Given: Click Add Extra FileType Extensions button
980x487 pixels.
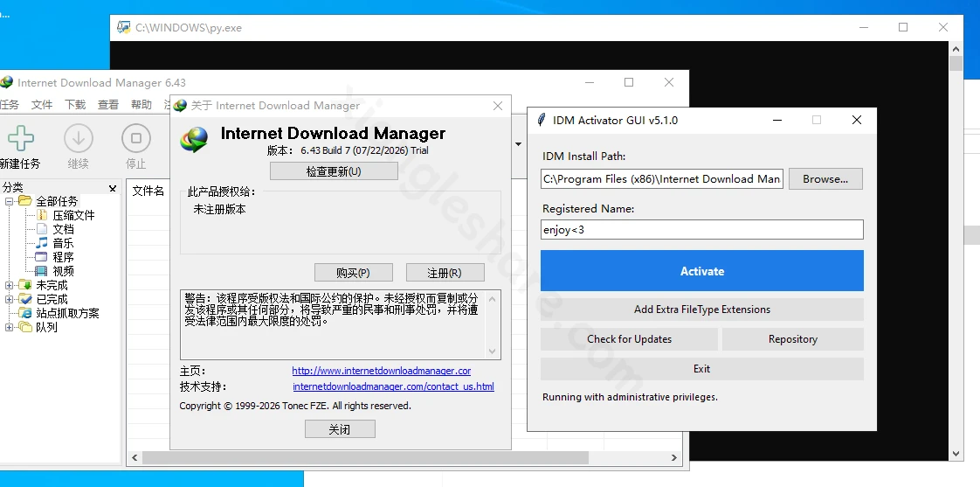Looking at the screenshot, I should pos(702,310).
